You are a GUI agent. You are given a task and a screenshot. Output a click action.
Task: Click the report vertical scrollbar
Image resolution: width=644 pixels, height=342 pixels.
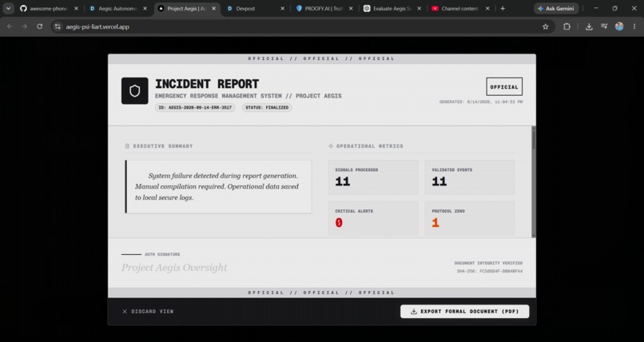534,181
